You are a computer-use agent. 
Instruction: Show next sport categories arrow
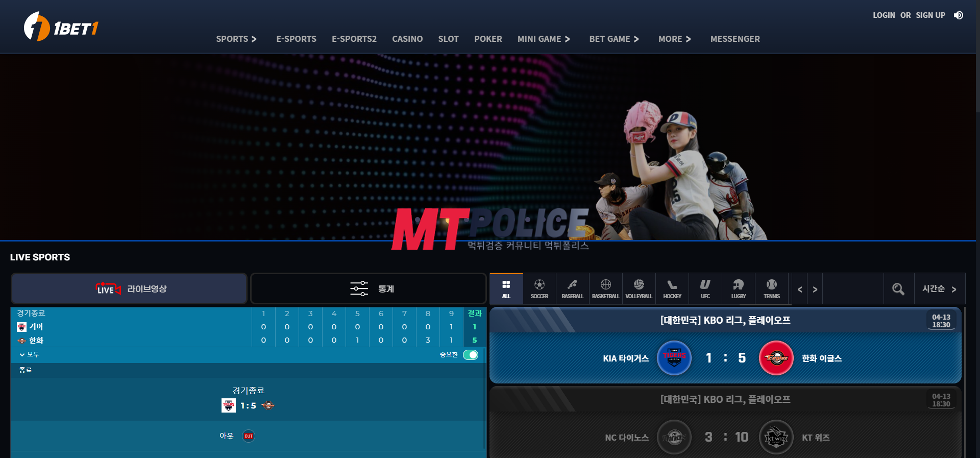(815, 289)
